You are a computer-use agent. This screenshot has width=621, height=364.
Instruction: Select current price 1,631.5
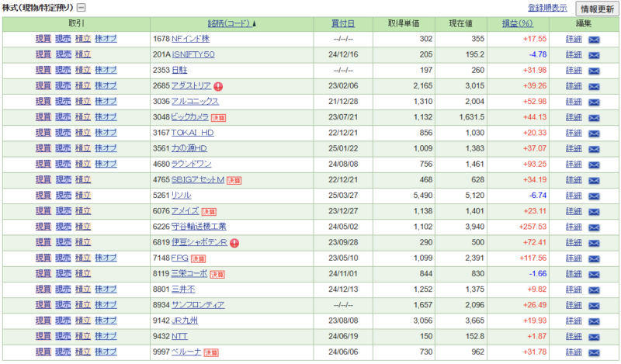tap(472, 117)
